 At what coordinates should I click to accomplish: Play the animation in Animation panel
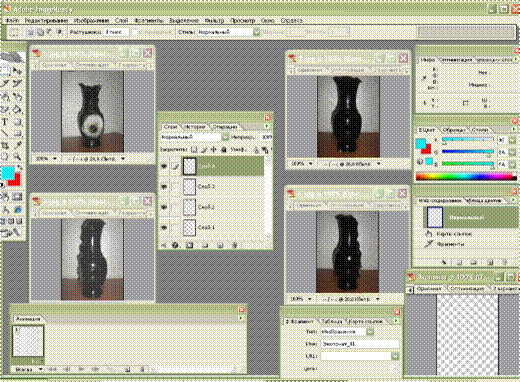(x=81, y=369)
